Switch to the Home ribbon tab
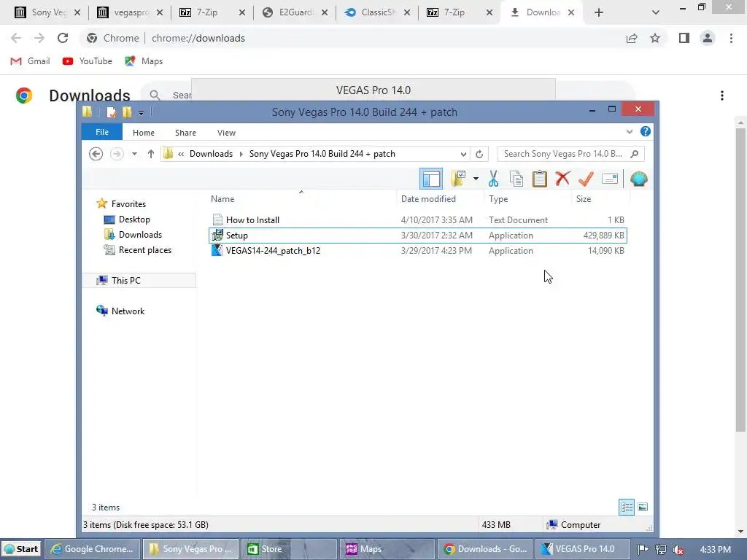 tap(144, 133)
